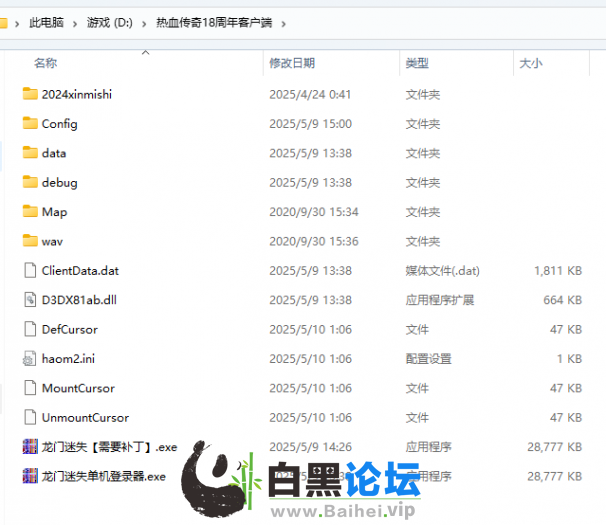Click the size 1 KB
Screen dimensions: 606x525
tap(569, 359)
